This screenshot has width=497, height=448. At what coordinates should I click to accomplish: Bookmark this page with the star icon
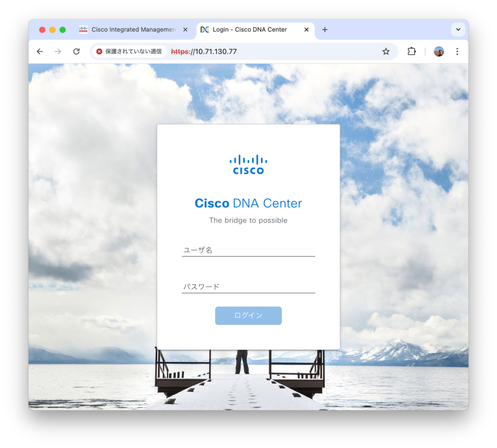click(386, 51)
